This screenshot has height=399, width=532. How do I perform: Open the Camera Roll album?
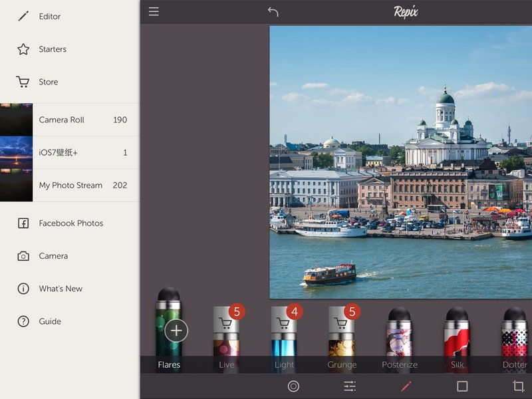[x=70, y=120]
